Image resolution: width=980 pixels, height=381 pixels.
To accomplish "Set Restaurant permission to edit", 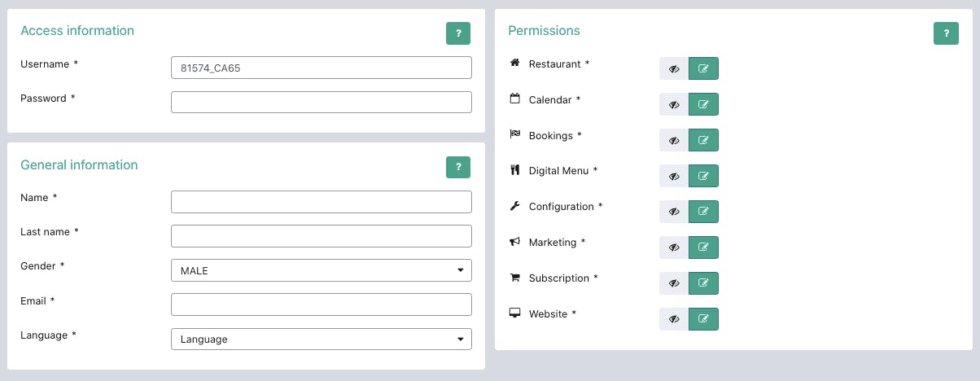I will pyautogui.click(x=703, y=68).
